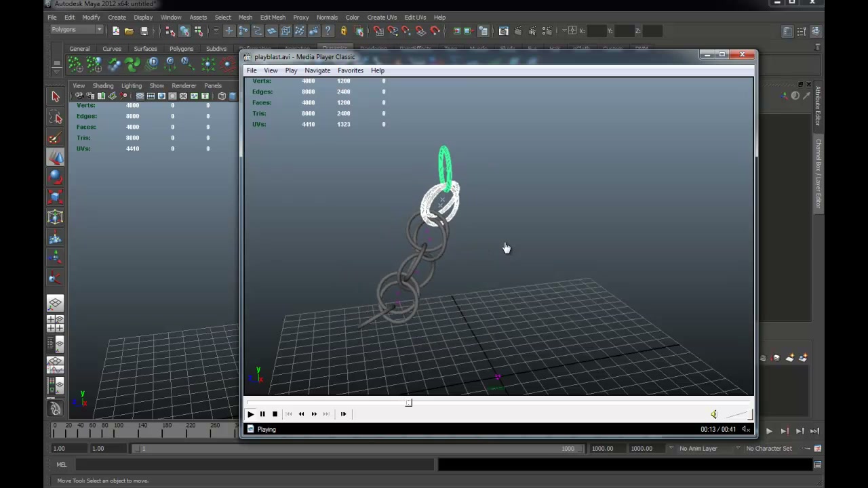Viewport: 868px width, 488px height.
Task: Choose the Soft Modification tool
Action: tap(56, 238)
